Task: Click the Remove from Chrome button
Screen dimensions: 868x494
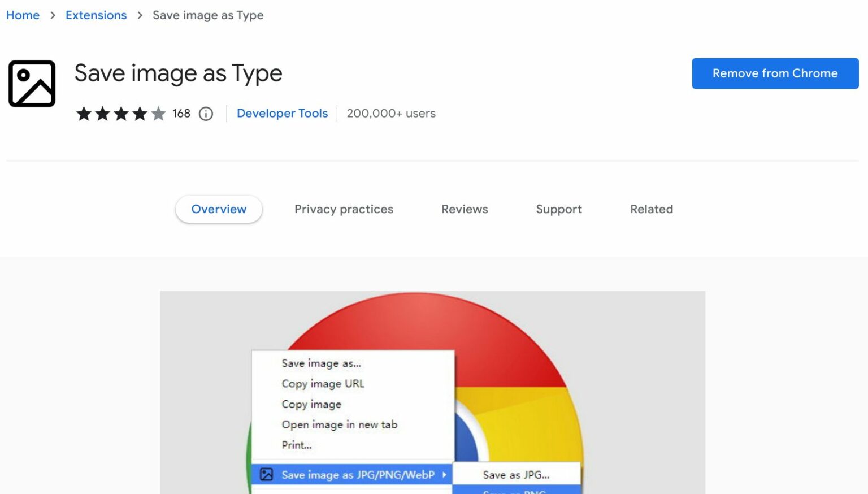Action: coord(775,73)
